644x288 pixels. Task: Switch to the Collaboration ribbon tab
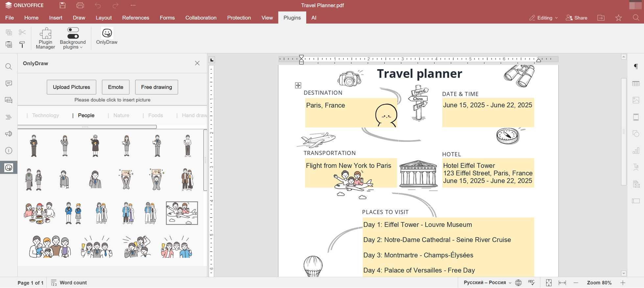pyautogui.click(x=201, y=18)
